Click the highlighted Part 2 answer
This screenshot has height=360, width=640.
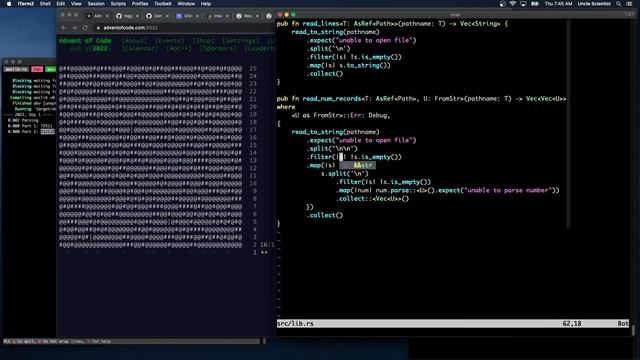(47, 131)
